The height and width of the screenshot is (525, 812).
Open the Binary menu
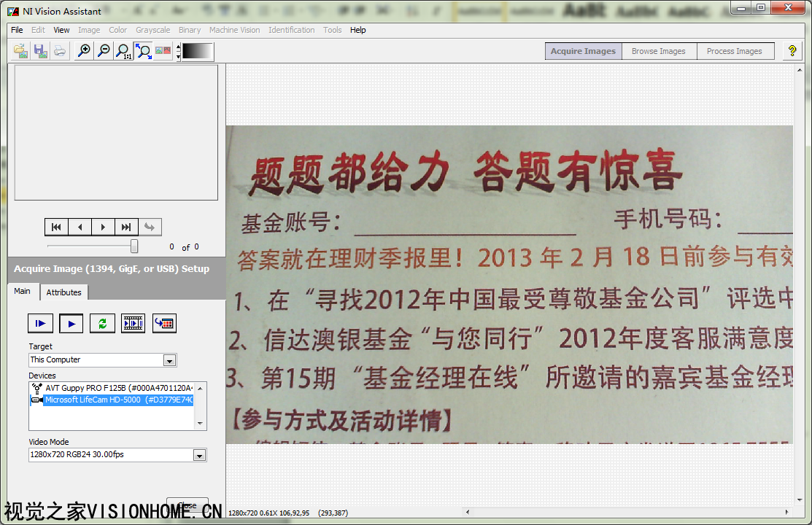(x=190, y=30)
